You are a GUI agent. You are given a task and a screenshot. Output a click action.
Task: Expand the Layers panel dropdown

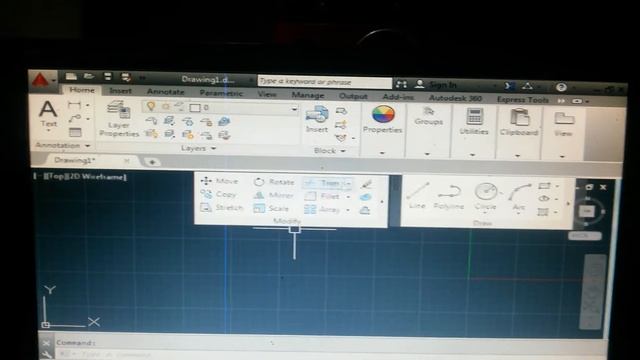point(213,149)
